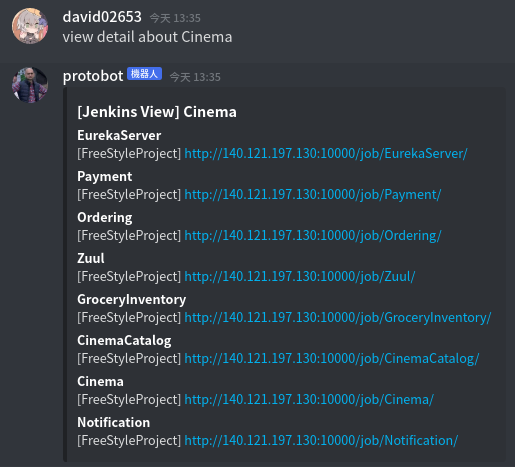The image size is (515, 467).
Task: Click the EurekaServer field heading
Action: 119,135
